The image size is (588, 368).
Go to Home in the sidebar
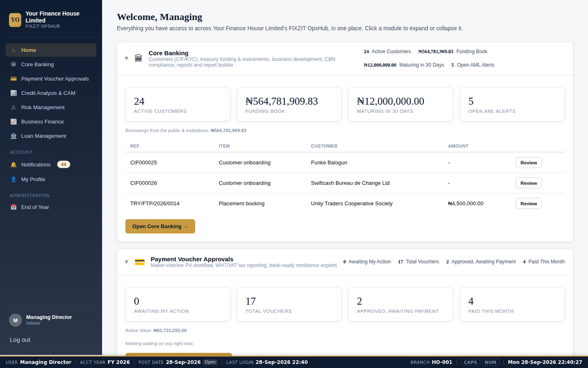[51, 50]
